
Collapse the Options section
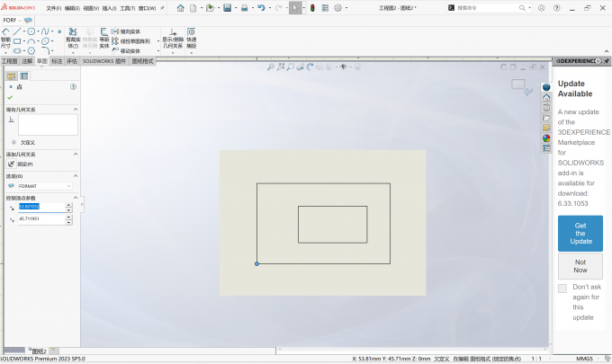(76, 176)
